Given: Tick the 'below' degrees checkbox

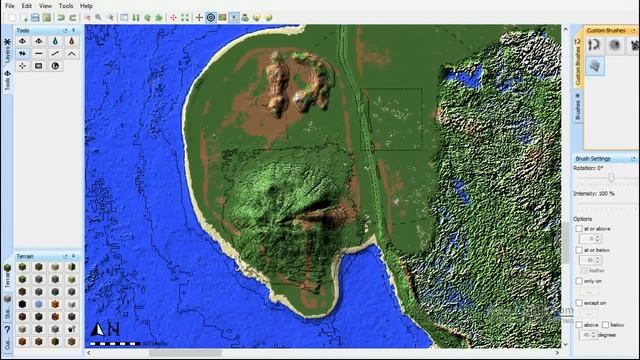Looking at the screenshot, I should [x=605, y=325].
